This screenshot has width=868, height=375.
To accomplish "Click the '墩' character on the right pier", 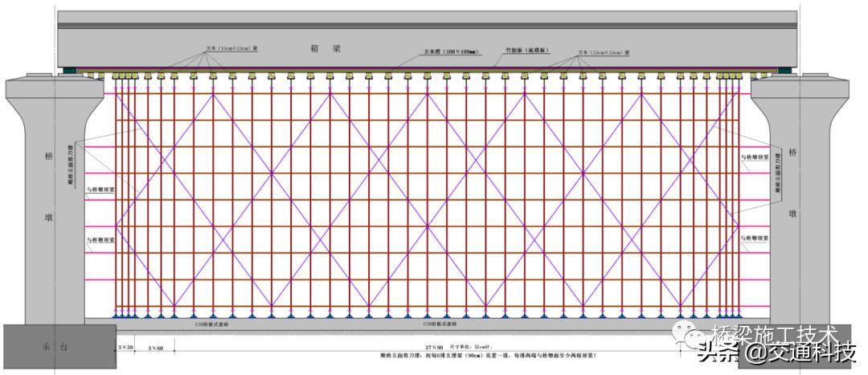I will [792, 213].
